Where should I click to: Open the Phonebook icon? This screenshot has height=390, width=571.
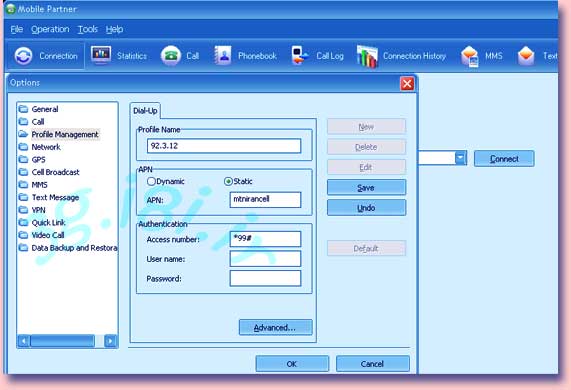coord(223,55)
